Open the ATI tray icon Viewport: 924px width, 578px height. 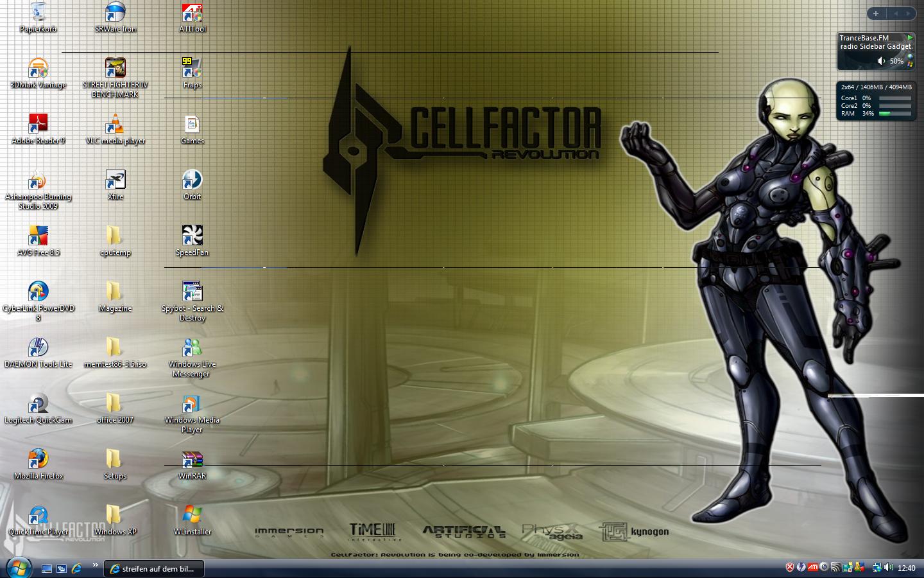point(813,567)
